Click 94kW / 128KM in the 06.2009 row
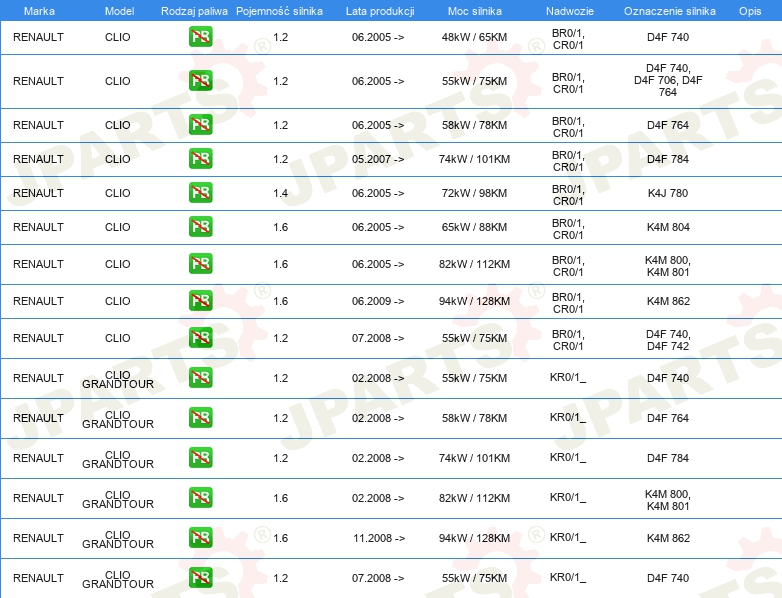782x598 pixels. (474, 301)
